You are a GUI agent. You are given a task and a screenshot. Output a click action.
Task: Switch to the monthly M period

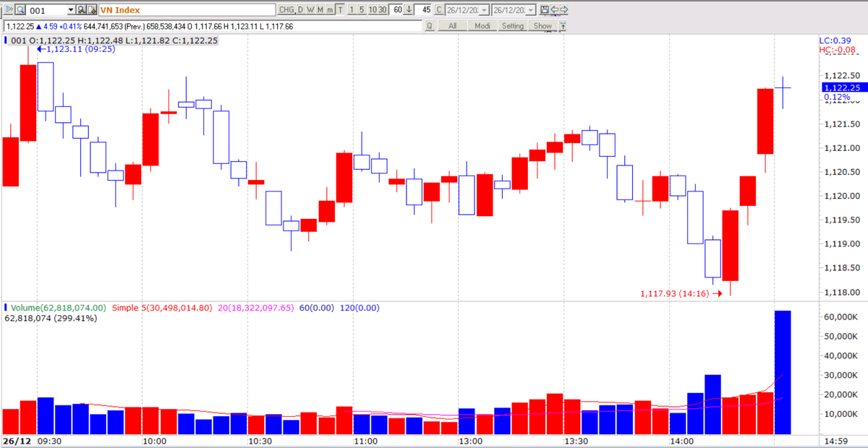click(x=320, y=10)
